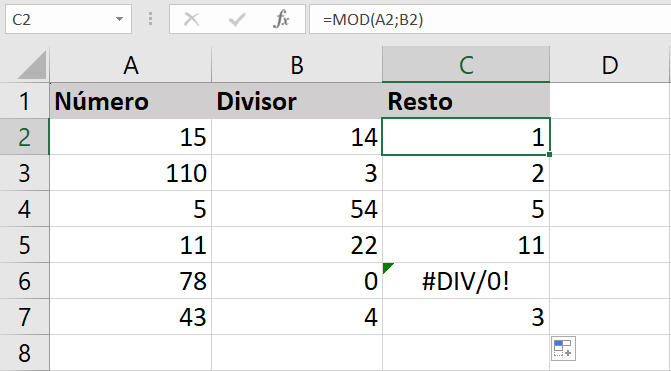The image size is (671, 371).
Task: Click the Name Box showing C2
Action: coord(68,19)
